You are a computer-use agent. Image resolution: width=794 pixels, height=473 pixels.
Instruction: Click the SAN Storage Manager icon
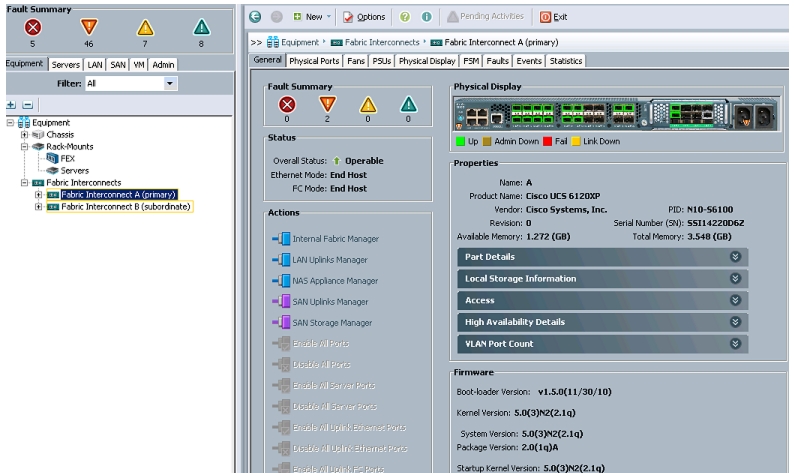point(282,322)
